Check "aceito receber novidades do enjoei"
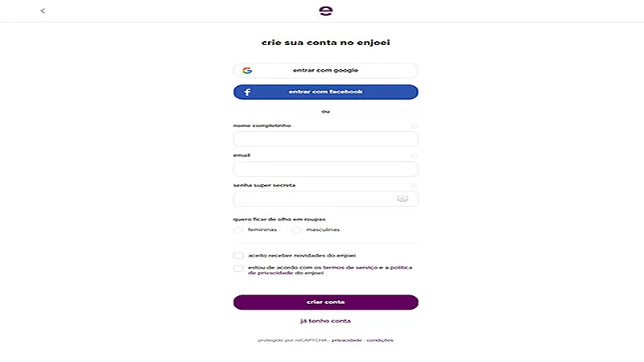Screen dimensions: 644x362 [x=238, y=255]
